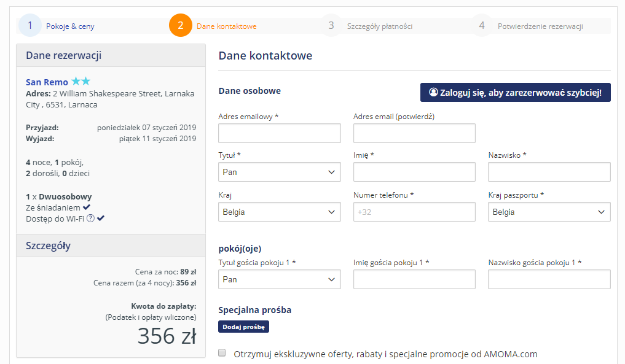Click the Dodaj prośbę button

[x=243, y=327]
